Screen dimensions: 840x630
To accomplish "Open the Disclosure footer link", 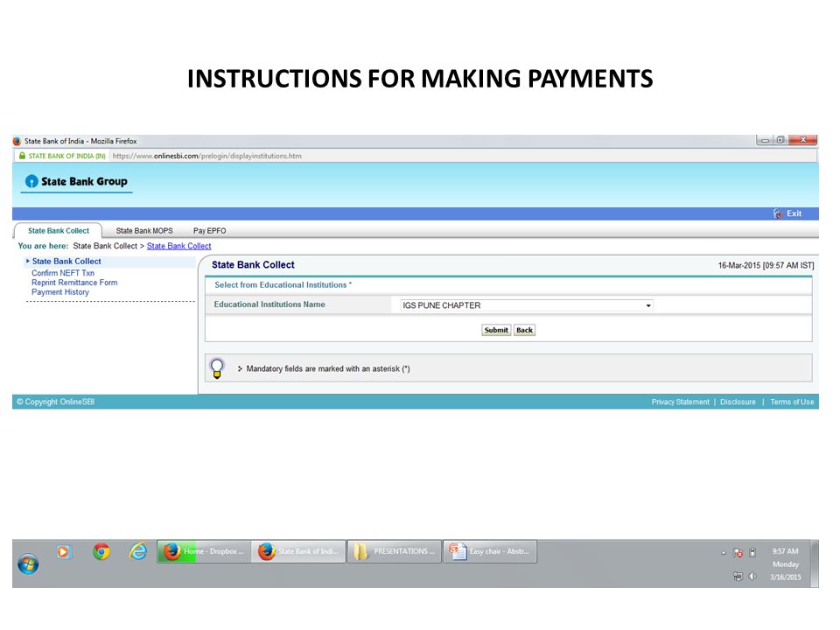I will 738,402.
